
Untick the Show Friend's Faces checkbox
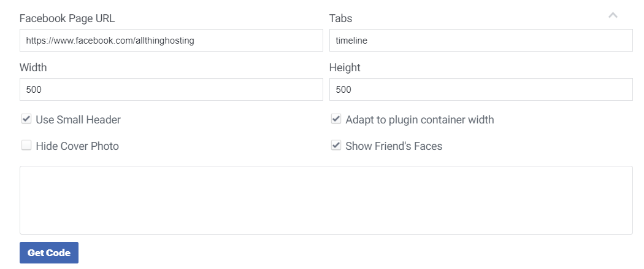tap(336, 146)
